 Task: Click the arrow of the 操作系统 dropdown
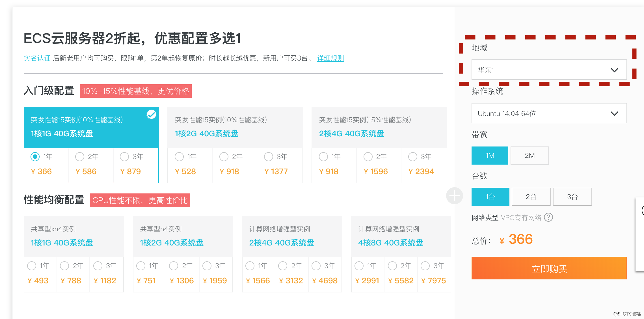pyautogui.click(x=614, y=113)
